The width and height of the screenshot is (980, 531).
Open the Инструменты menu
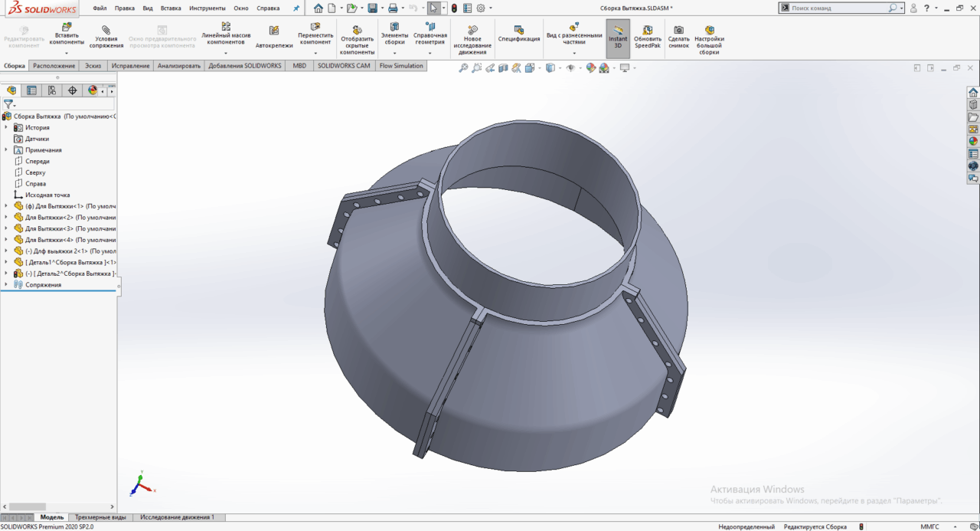click(207, 8)
